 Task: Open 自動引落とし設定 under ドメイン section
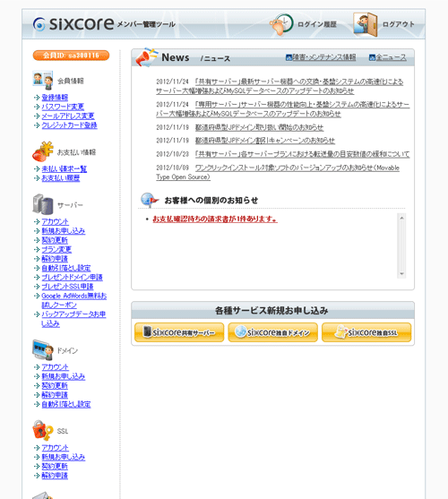66,404
